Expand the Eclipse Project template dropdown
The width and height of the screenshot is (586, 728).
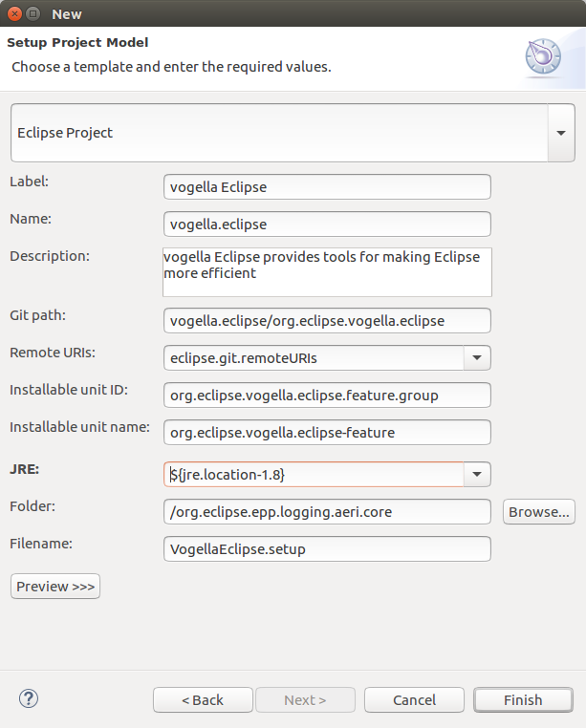(561, 133)
